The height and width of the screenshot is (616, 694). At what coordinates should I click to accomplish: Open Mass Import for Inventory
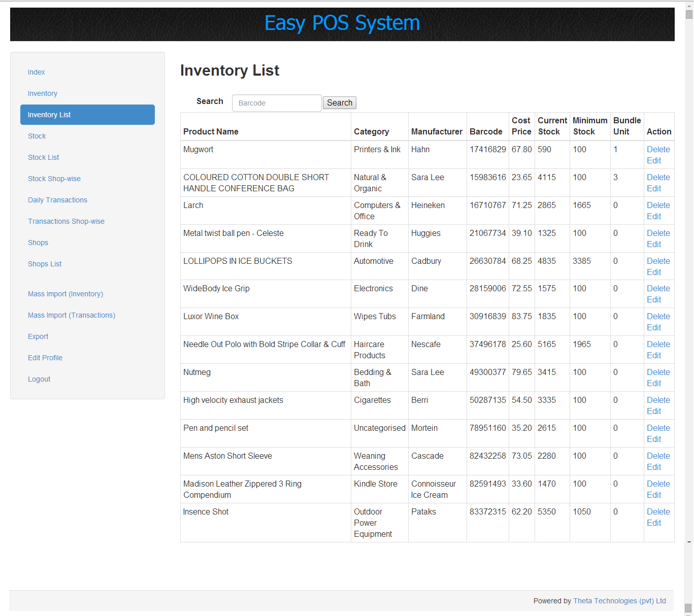pyautogui.click(x=65, y=294)
